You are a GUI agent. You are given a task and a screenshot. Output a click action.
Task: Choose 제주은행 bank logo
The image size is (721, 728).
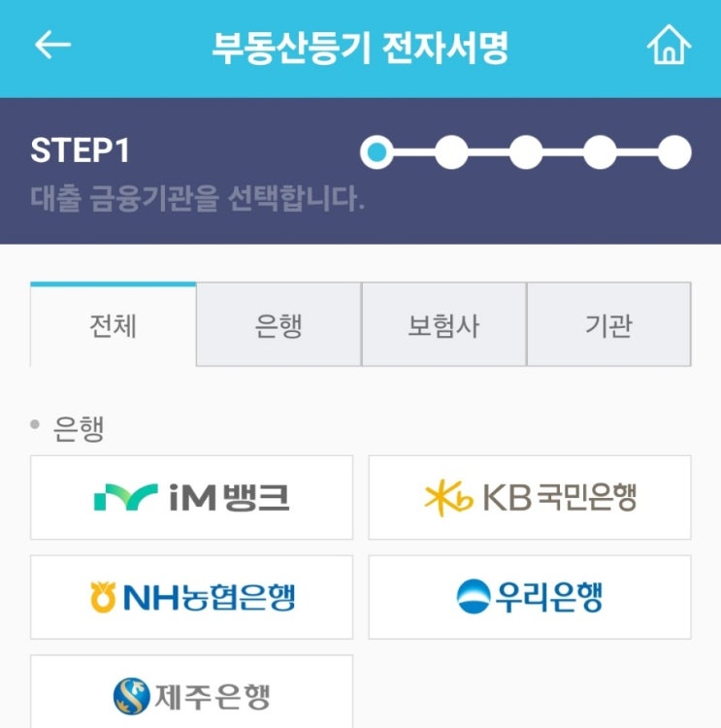pyautogui.click(x=192, y=692)
